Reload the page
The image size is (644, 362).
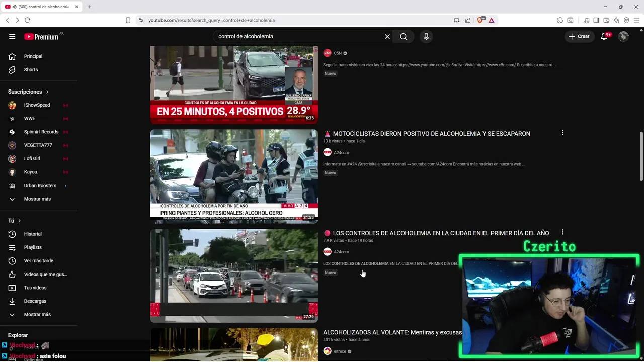[27, 20]
